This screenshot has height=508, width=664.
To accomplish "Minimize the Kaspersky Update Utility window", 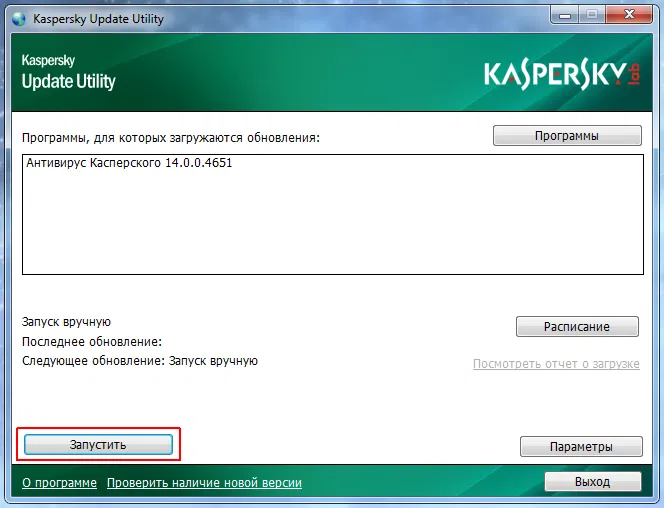I will (x=564, y=15).
